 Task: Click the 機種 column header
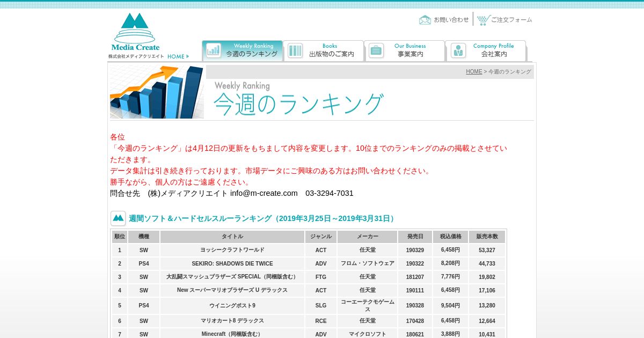[144, 237]
